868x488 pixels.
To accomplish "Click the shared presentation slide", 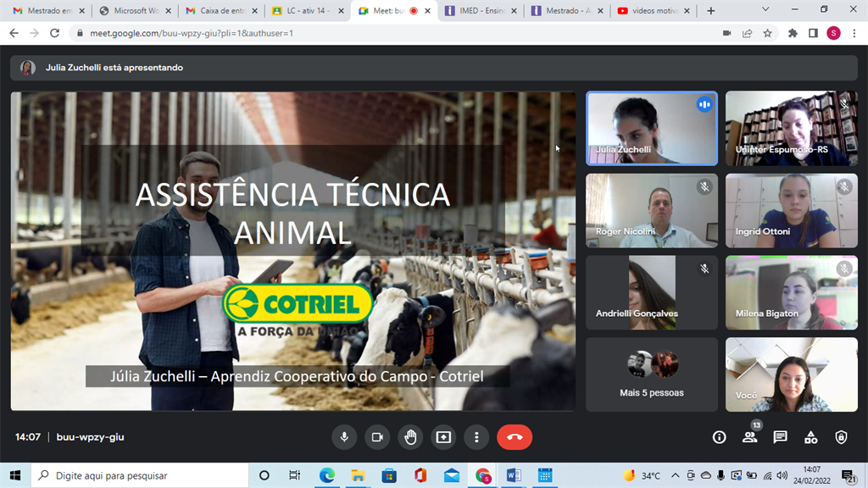I will pos(292,251).
